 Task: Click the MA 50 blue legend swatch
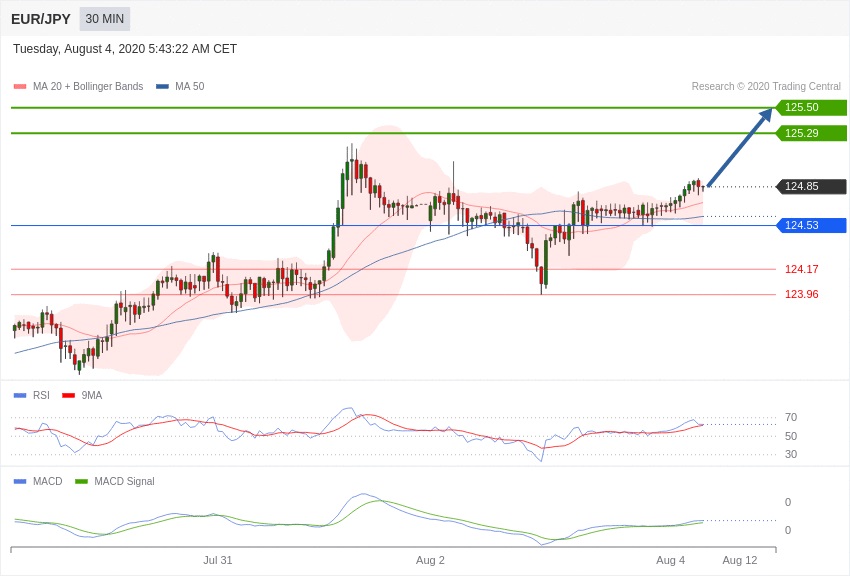pyautogui.click(x=162, y=86)
